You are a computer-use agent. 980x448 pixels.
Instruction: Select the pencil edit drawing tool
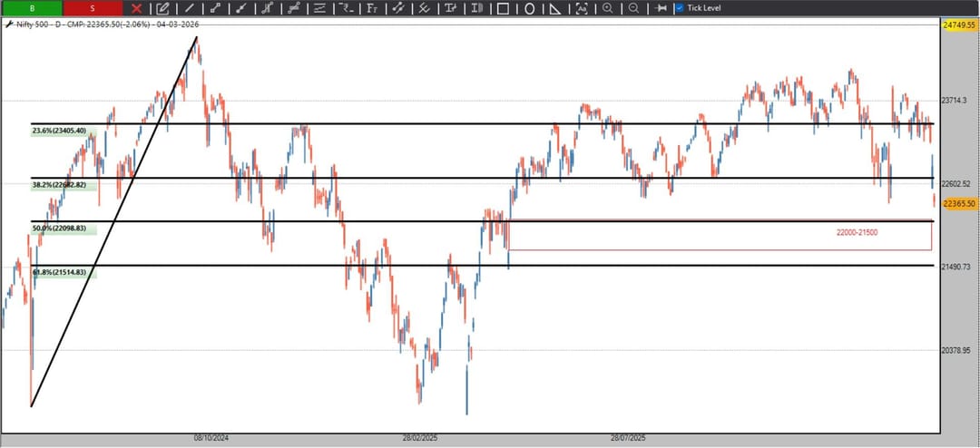[162, 8]
